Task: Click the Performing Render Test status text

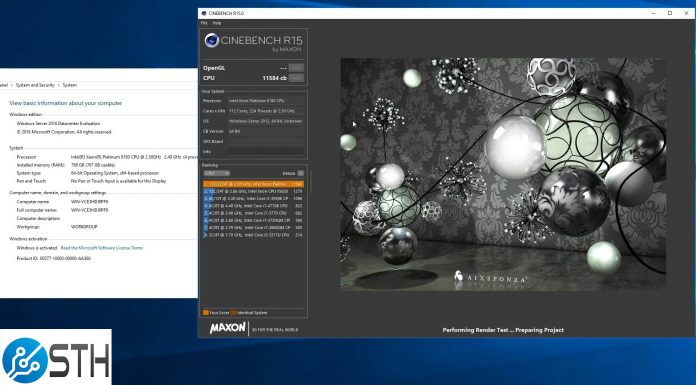Action: 503,330
